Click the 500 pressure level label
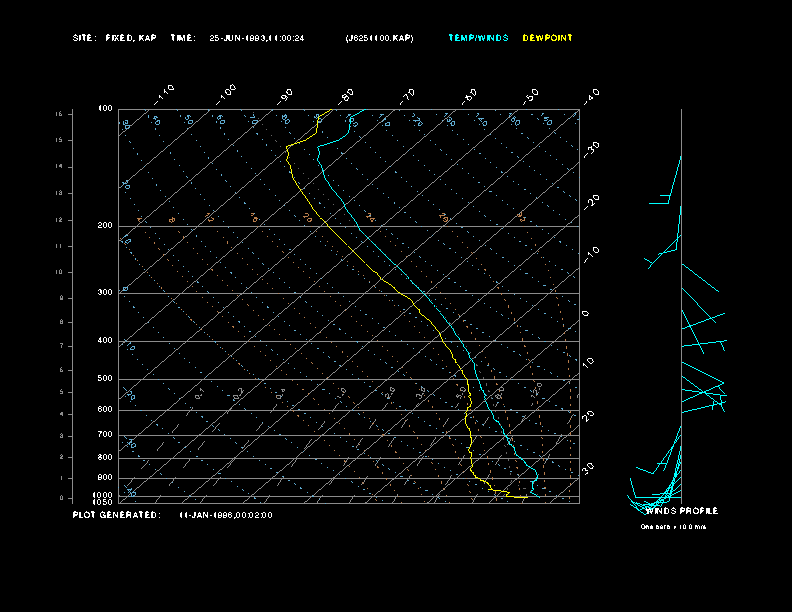Screen dimensions: 792x612 pos(105,378)
